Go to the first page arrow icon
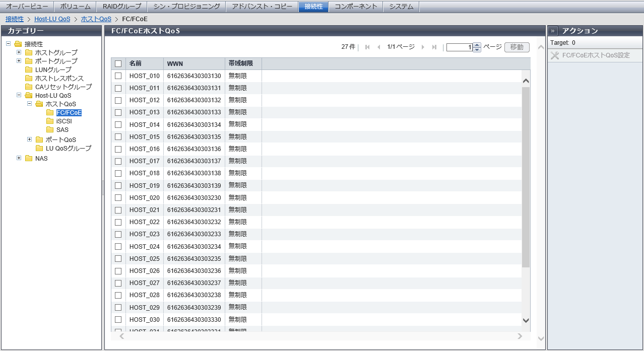The image size is (644, 351). click(367, 47)
